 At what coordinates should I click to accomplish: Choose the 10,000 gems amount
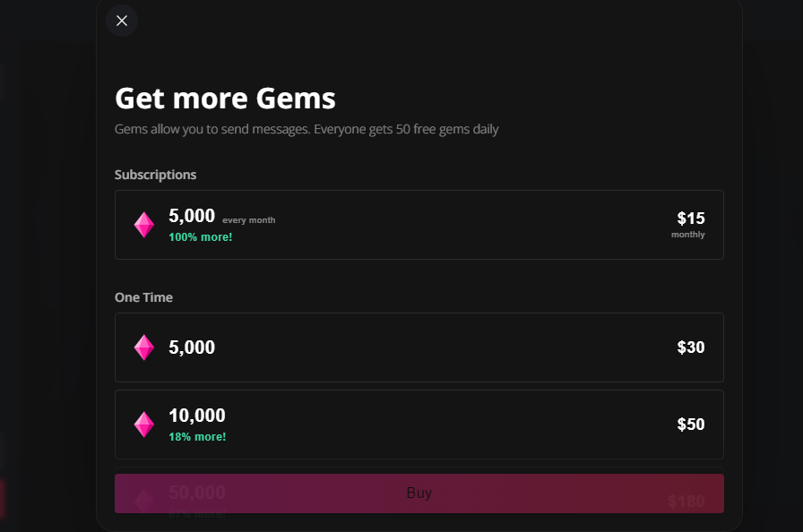point(197,416)
